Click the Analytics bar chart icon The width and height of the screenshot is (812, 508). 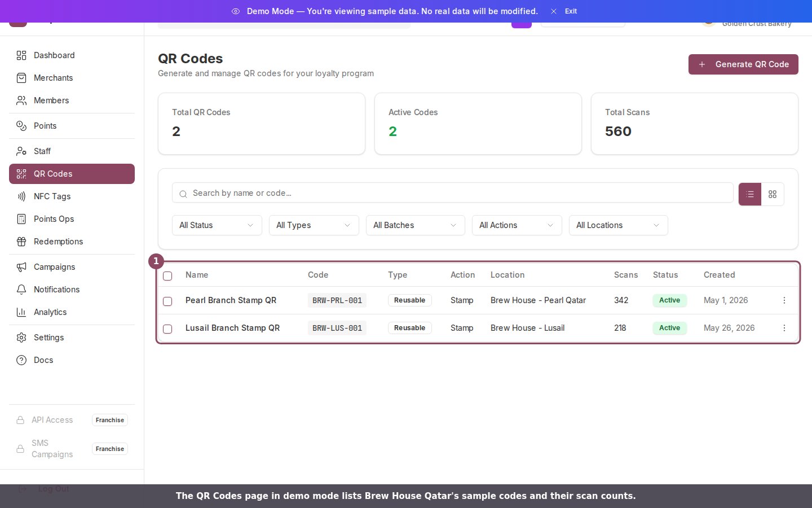pos(21,312)
